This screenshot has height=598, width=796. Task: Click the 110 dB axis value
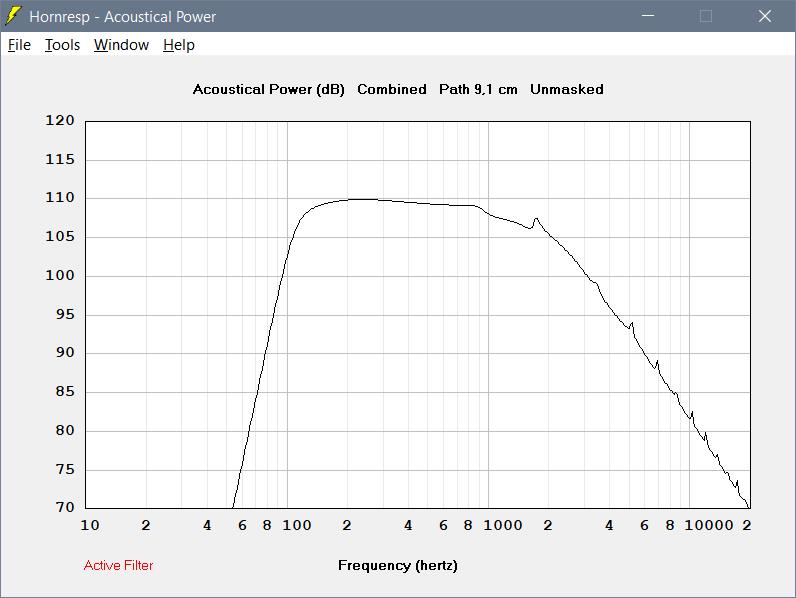click(x=60, y=197)
